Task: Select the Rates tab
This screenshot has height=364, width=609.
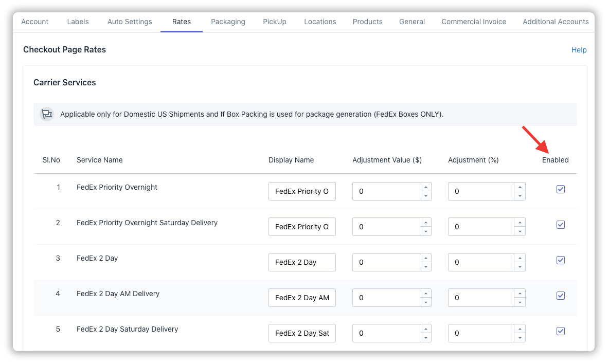Action: click(x=182, y=22)
